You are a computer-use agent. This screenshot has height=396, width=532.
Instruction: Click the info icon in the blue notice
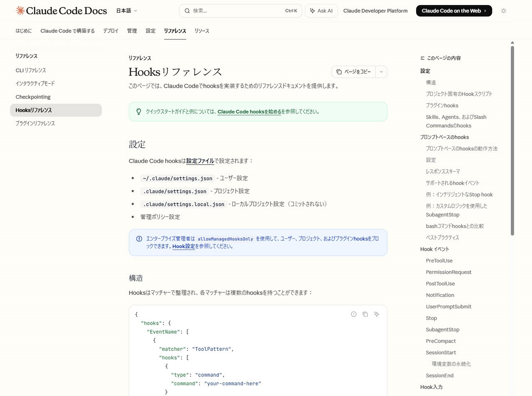[x=139, y=238]
